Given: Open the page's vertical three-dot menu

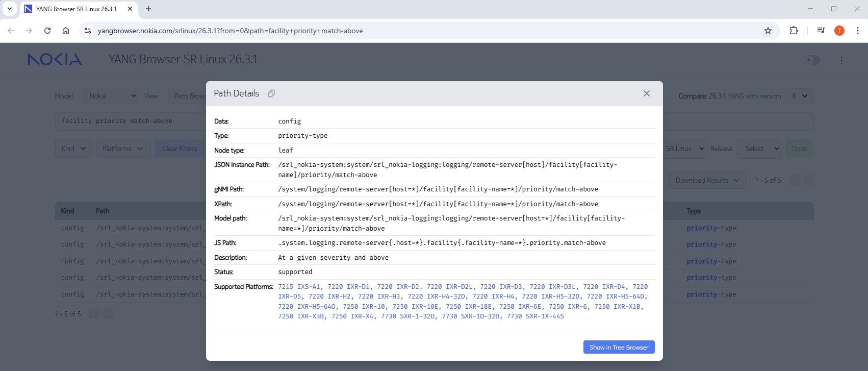Looking at the screenshot, I should coord(841,60).
